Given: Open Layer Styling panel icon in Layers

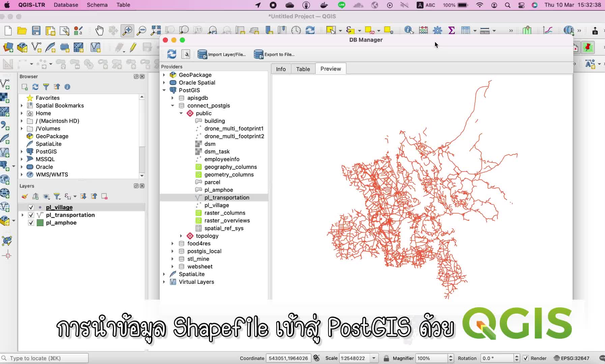Looking at the screenshot, I should (x=25, y=196).
